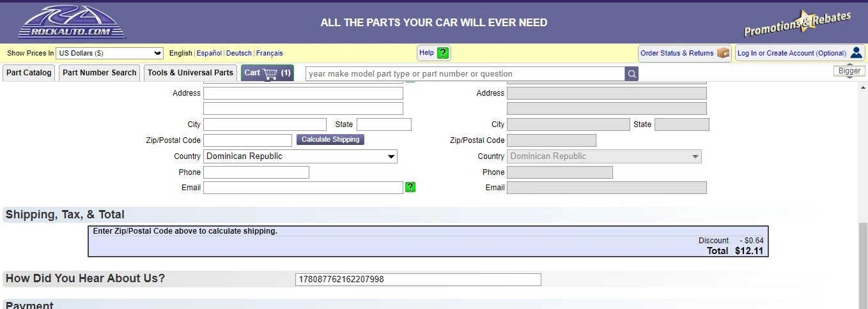The image size is (868, 309).
Task: Open the disabled billing Country dropdown
Action: [604, 156]
